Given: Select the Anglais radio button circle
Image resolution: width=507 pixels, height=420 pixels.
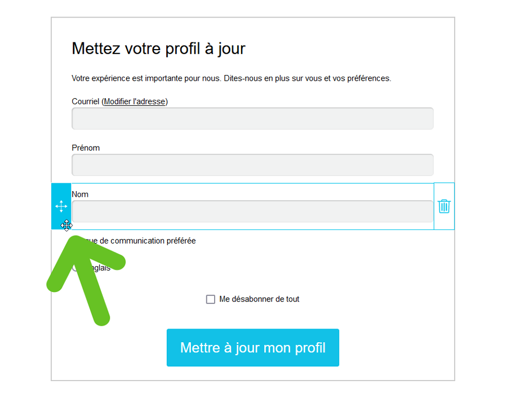Looking at the screenshot, I should [x=75, y=268].
